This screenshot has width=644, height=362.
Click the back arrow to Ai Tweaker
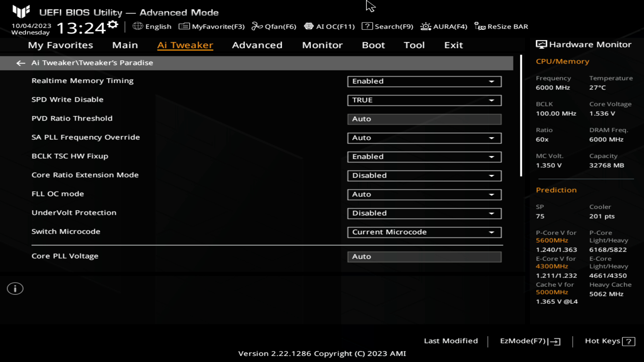coord(20,63)
